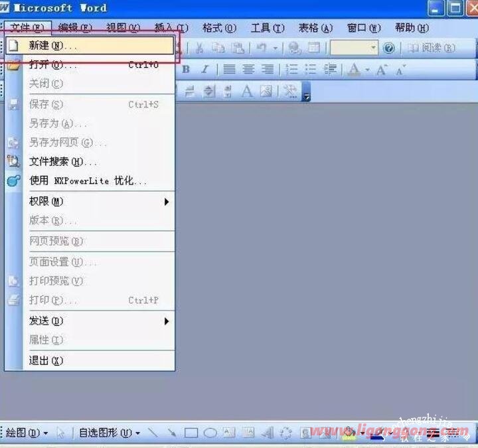Open the 视图(V) menu

click(x=123, y=28)
